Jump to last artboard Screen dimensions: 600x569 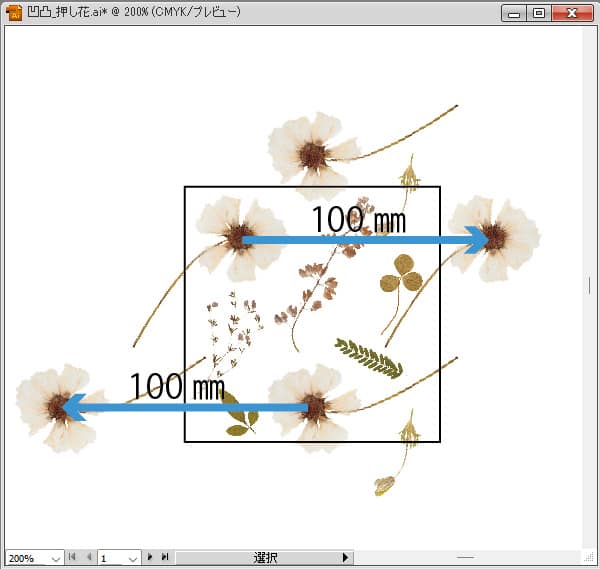coord(165,557)
